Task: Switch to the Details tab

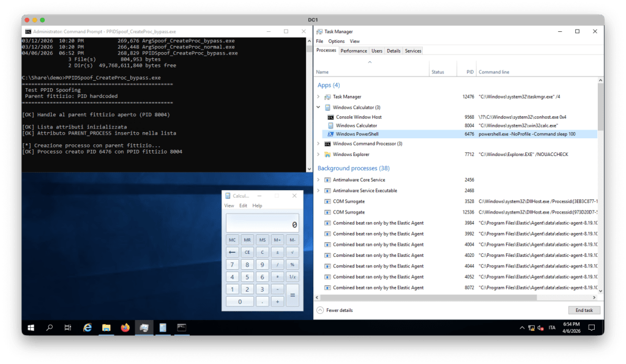Action: [x=393, y=51]
